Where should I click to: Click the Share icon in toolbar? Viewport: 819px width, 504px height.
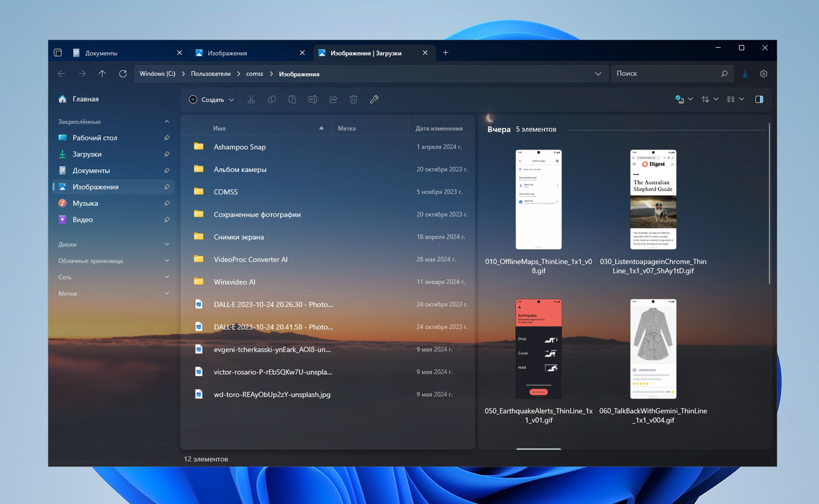click(x=333, y=99)
